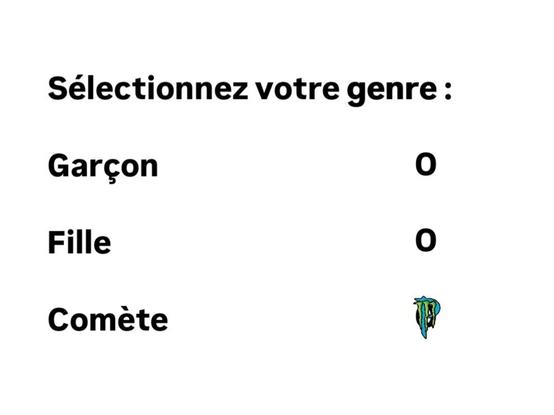Select the green claw icon beside Comète
The width and height of the screenshot is (554, 415).
427,318
